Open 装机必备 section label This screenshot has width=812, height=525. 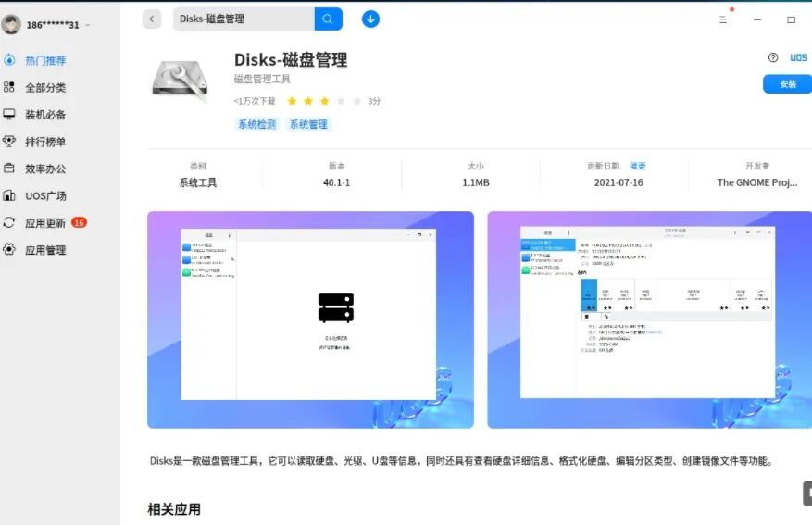tap(45, 115)
